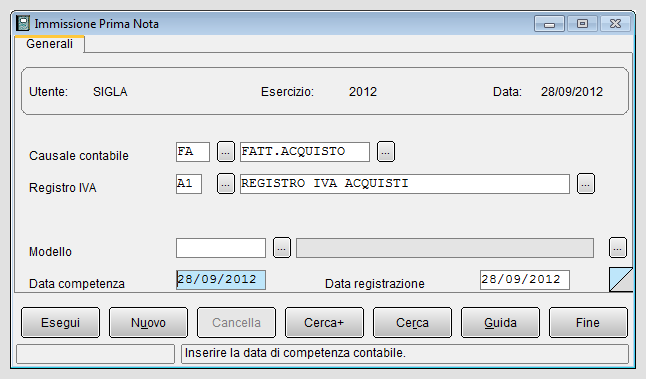Click the Data competenza date field
Image resolution: width=646 pixels, height=379 pixels.
[x=221, y=280]
